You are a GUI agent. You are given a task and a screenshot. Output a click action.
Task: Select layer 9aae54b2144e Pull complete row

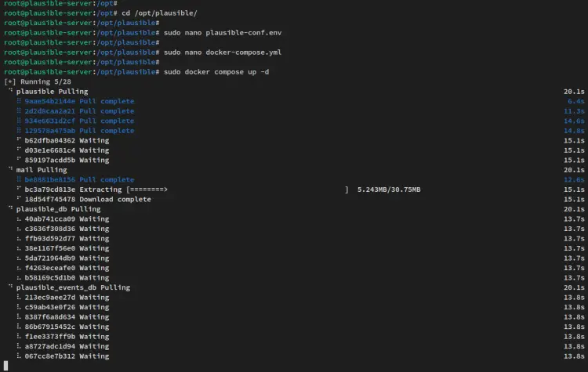point(79,101)
